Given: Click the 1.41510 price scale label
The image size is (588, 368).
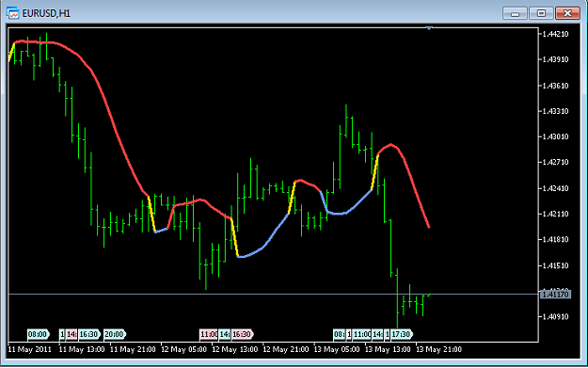Looking at the screenshot, I should [x=555, y=266].
